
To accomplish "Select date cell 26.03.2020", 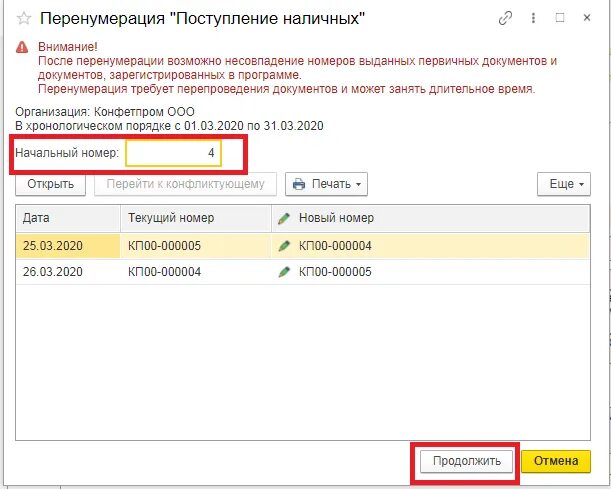I will (68, 272).
